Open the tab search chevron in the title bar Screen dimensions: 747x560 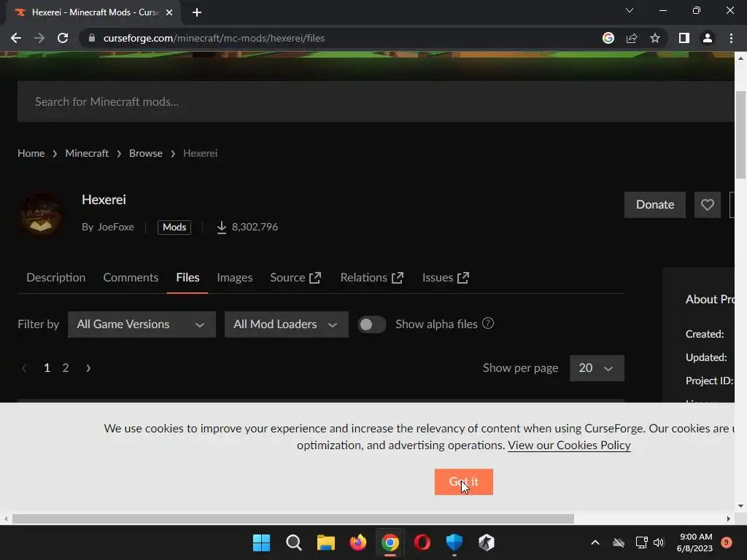[630, 10]
